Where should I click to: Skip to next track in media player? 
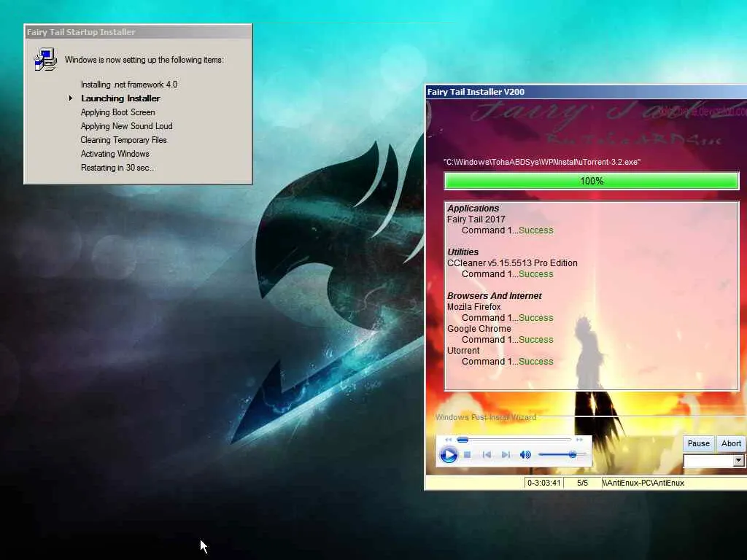pos(506,455)
